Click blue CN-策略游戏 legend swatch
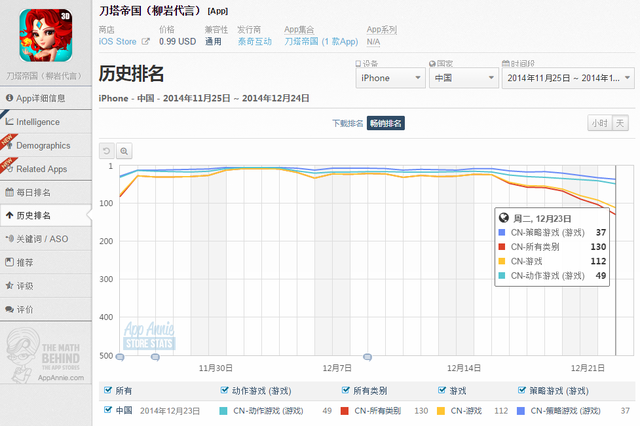The image size is (640, 426). (521, 411)
